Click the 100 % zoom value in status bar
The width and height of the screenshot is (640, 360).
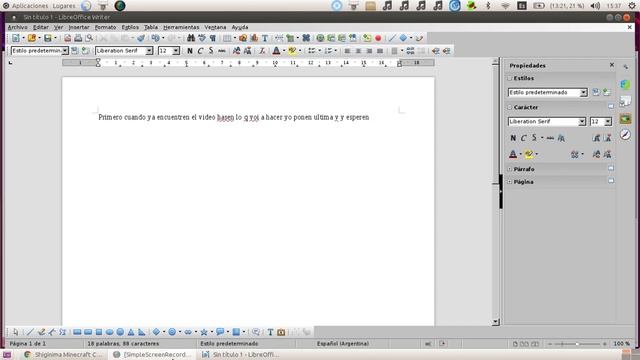621,344
